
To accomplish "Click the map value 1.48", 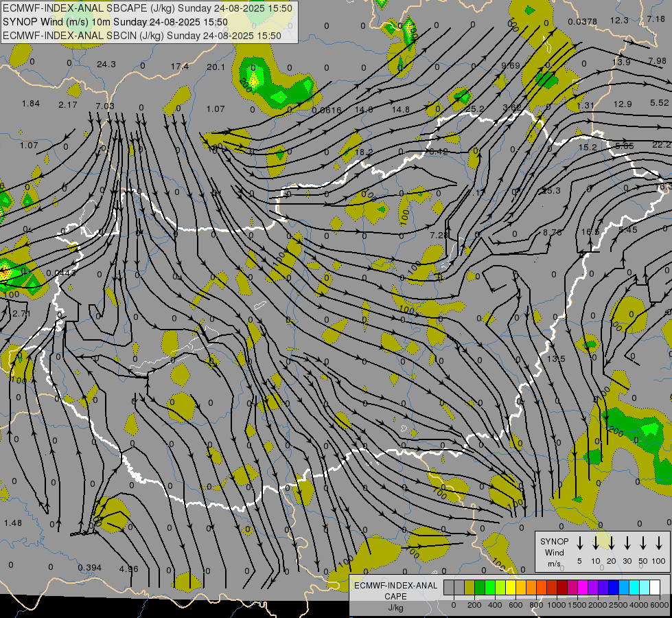I will [13, 523].
